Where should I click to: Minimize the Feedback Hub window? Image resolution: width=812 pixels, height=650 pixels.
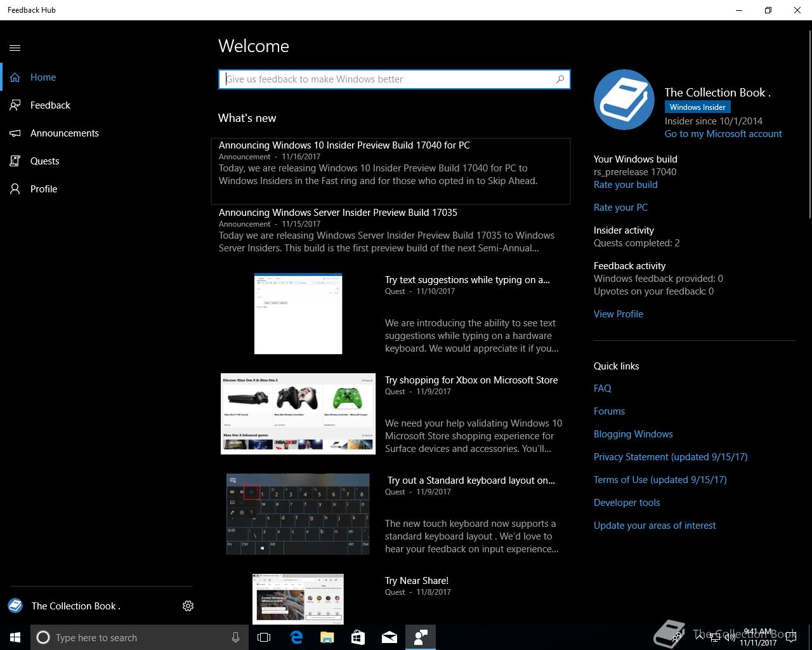pyautogui.click(x=739, y=10)
